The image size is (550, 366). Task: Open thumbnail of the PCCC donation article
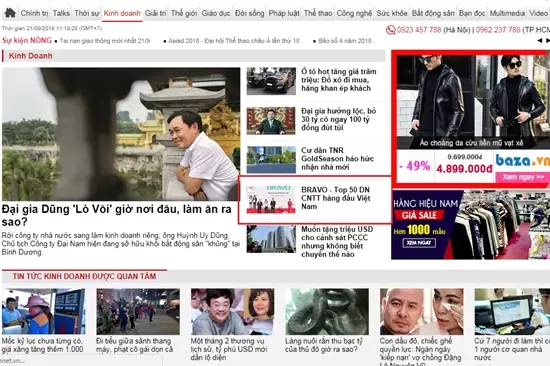(271, 239)
